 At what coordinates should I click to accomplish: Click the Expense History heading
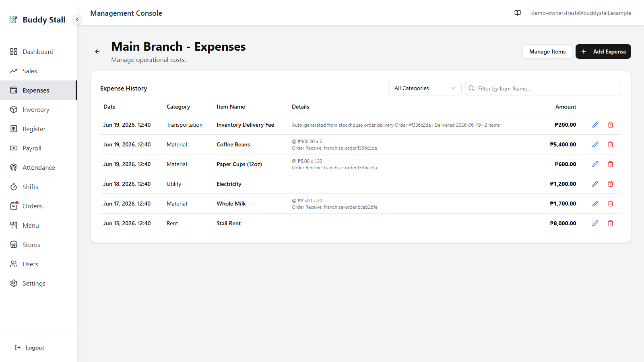tap(124, 88)
